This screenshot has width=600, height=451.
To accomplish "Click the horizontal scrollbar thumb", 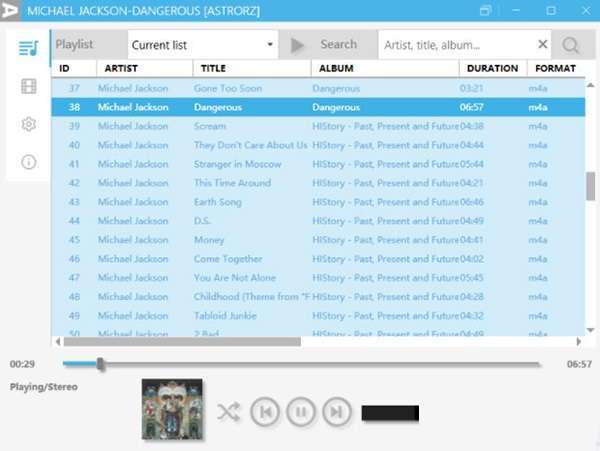I will pos(182,342).
